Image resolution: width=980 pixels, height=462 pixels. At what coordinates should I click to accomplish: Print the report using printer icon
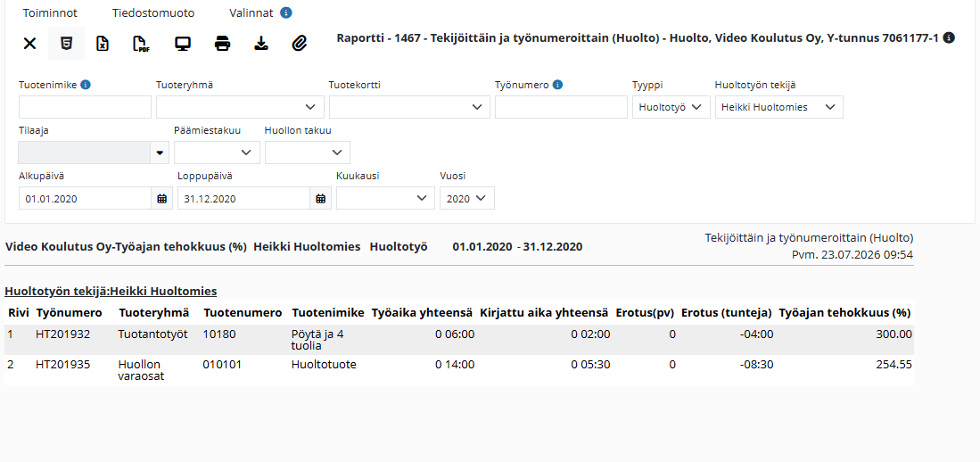(223, 44)
